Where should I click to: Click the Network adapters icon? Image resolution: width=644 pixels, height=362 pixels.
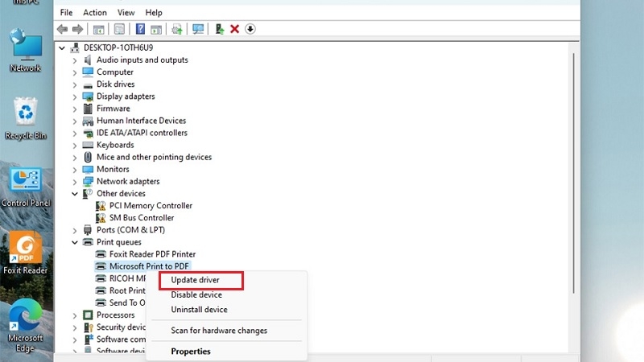[x=88, y=182]
